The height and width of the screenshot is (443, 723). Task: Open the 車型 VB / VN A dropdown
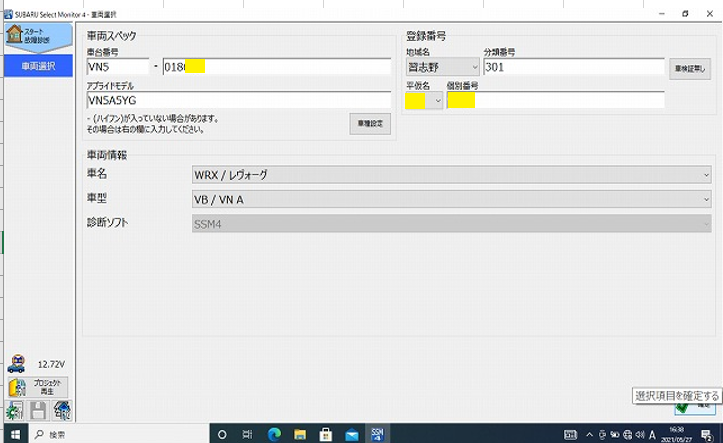point(451,199)
